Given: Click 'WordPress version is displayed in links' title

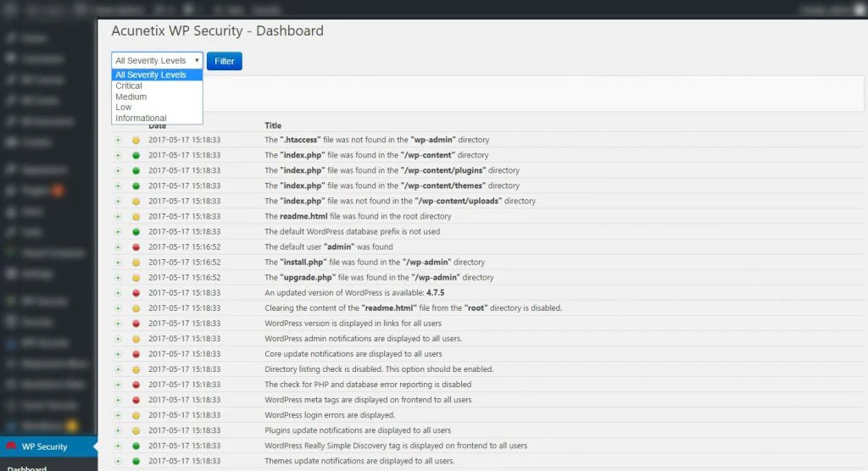Looking at the screenshot, I should coord(353,324).
